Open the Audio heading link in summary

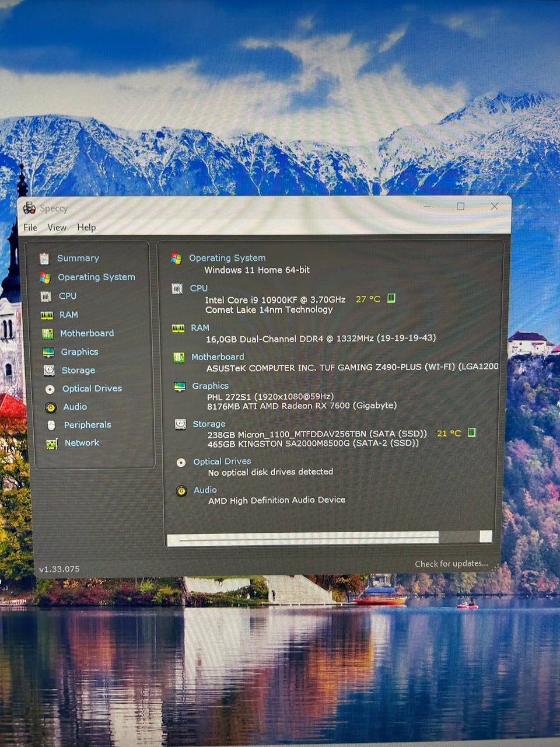click(205, 491)
